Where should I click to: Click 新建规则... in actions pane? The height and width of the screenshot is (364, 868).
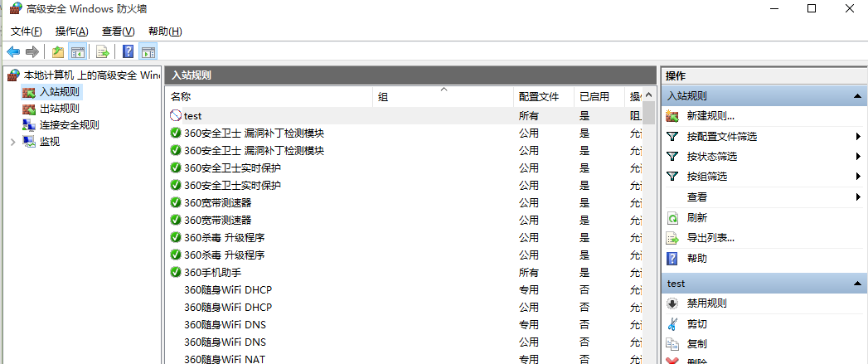[x=710, y=116]
